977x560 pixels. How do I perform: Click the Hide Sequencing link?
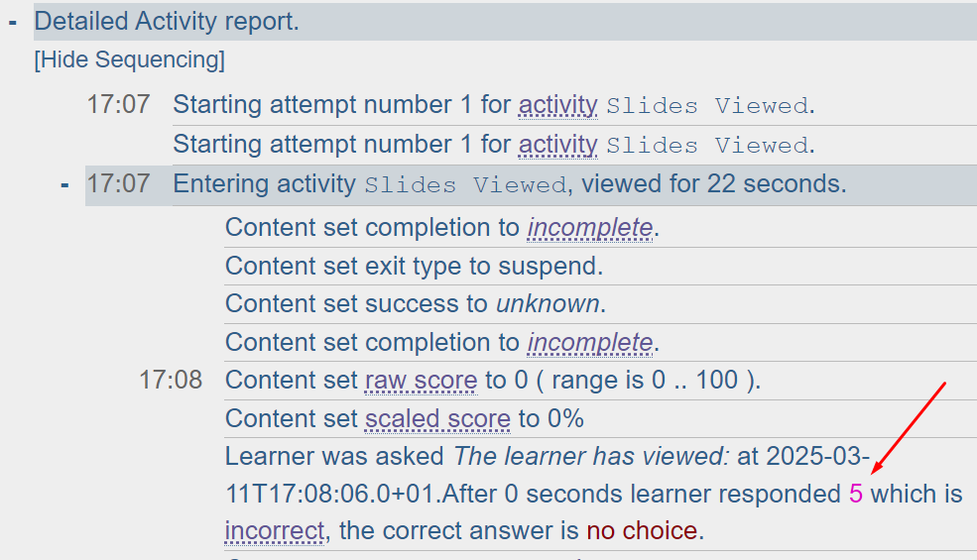pyautogui.click(x=129, y=60)
